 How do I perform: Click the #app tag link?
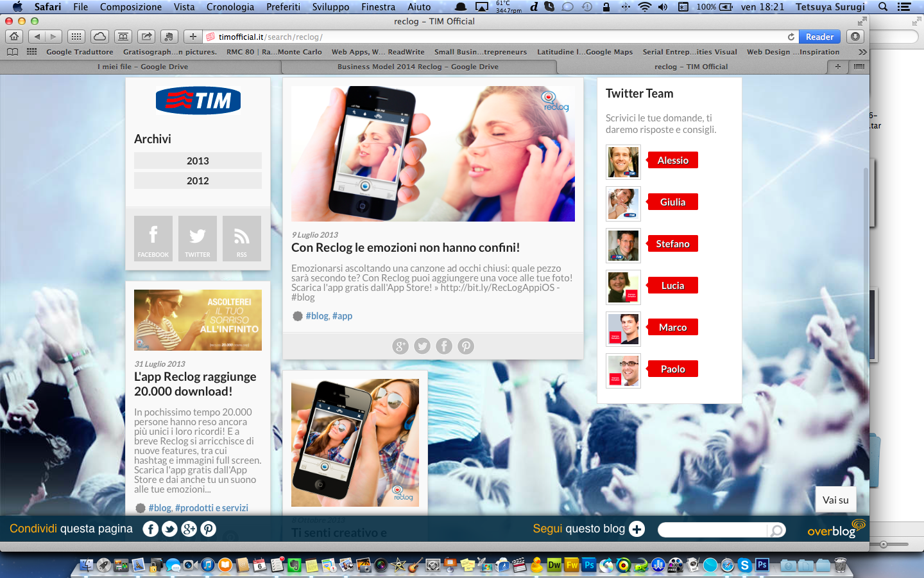tap(342, 316)
